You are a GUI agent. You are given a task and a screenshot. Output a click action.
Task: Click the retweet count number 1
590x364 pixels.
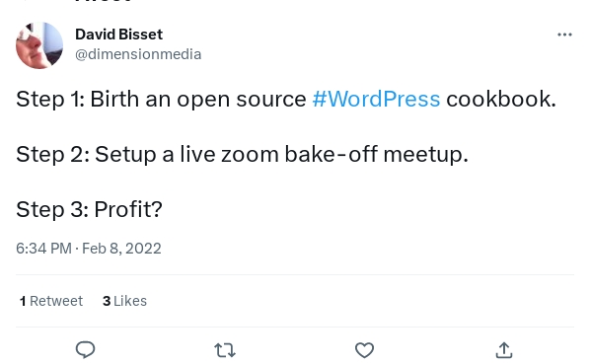[x=23, y=301]
